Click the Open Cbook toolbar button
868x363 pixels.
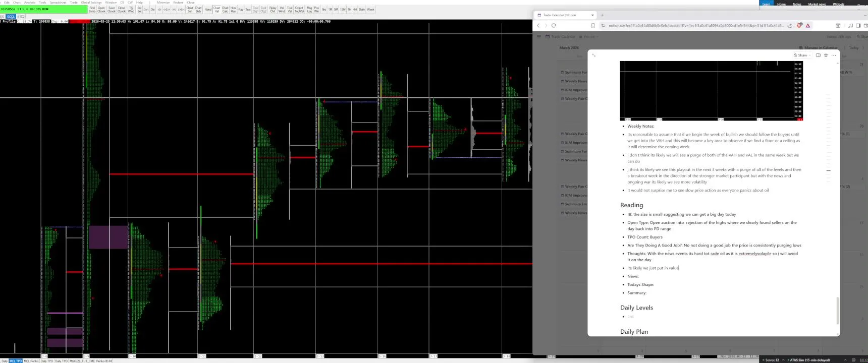pyautogui.click(x=101, y=10)
